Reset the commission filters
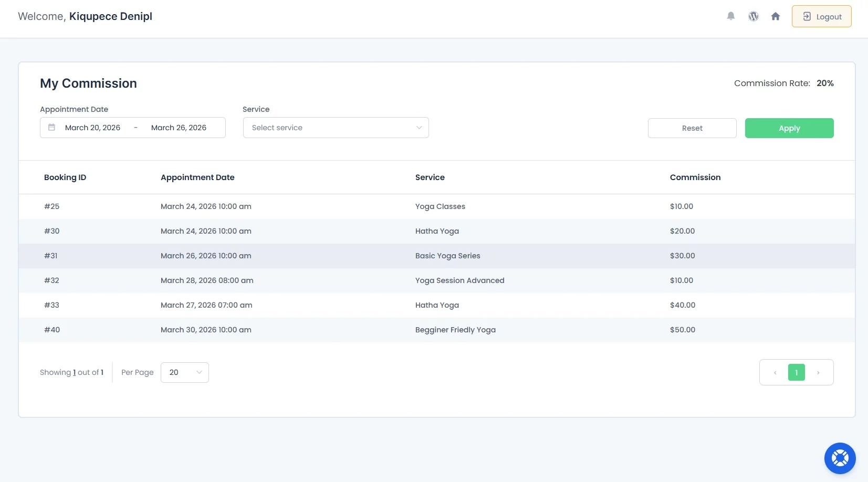The image size is (868, 482). (692, 128)
